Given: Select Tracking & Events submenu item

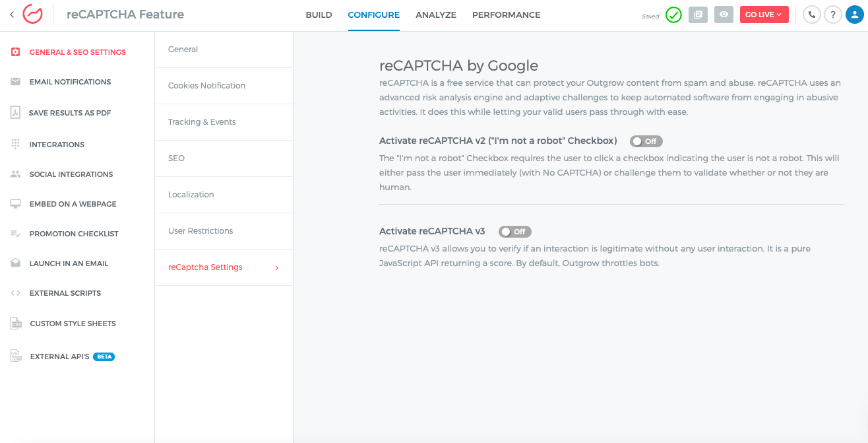Looking at the screenshot, I should (224, 122).
